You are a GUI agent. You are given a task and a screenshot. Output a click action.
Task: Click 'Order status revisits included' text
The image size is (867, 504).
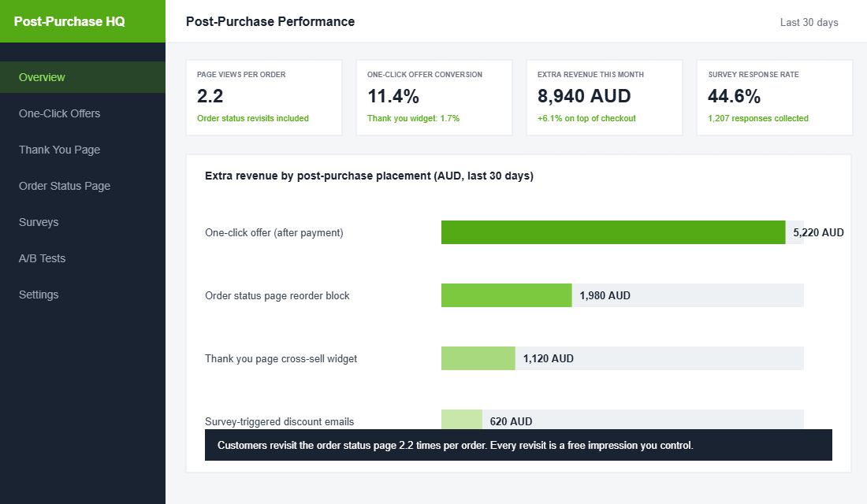coord(253,118)
